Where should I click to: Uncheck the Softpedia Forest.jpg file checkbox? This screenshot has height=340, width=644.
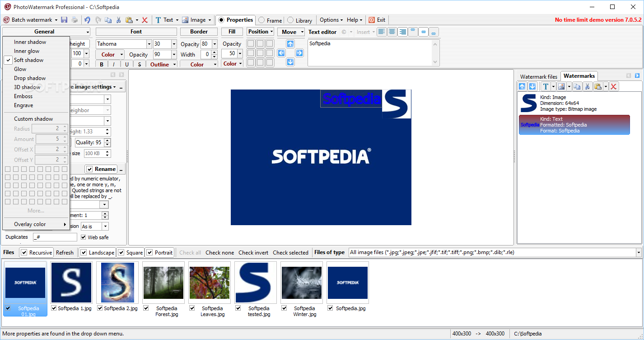click(x=146, y=308)
